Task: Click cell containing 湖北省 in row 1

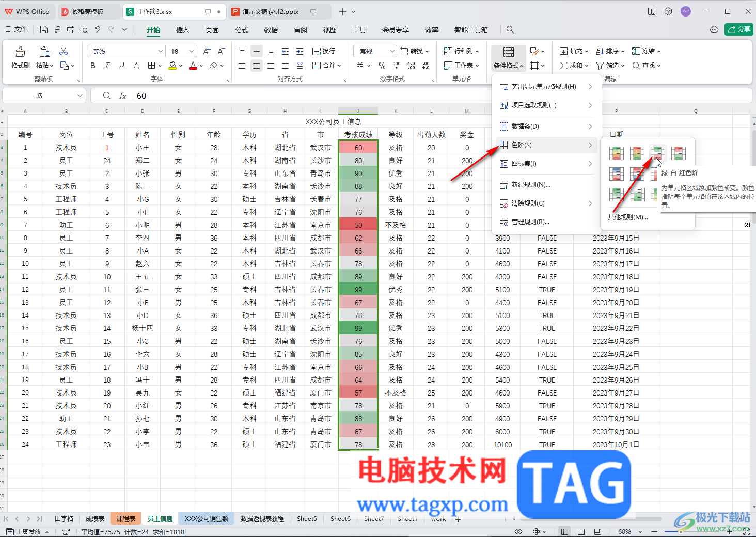Action: (x=285, y=148)
